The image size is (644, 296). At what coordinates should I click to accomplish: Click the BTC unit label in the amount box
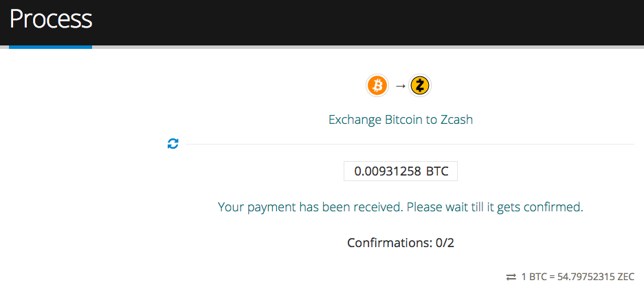click(x=437, y=171)
